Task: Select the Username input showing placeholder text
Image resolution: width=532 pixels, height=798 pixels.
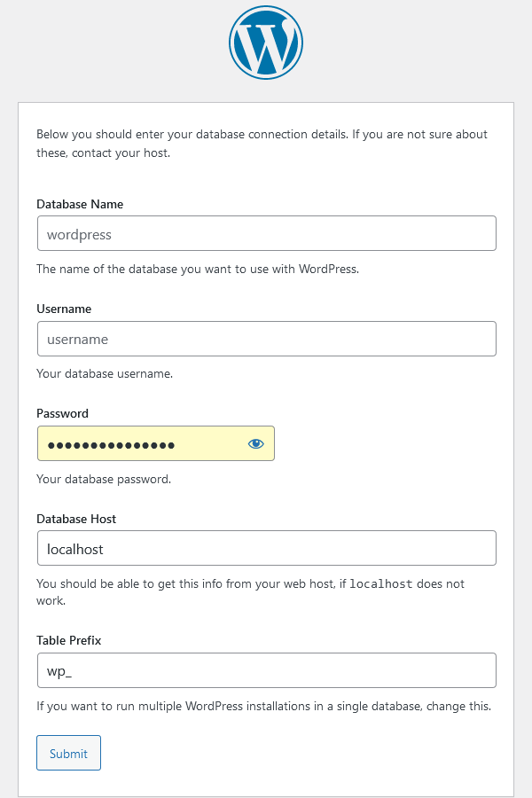Action: 266,339
